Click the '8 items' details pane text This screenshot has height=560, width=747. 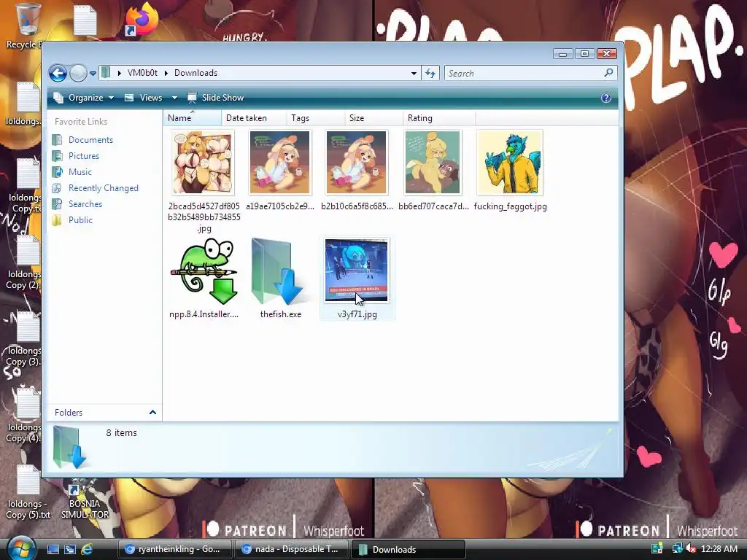tap(122, 433)
